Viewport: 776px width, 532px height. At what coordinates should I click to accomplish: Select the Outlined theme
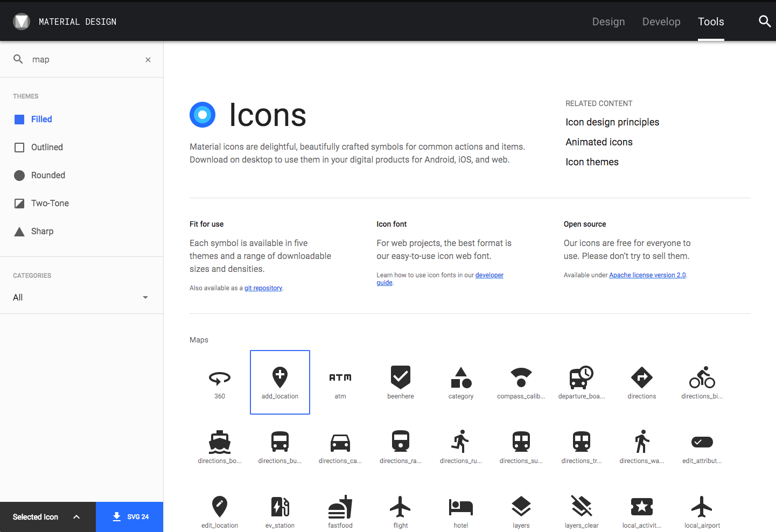(47, 147)
